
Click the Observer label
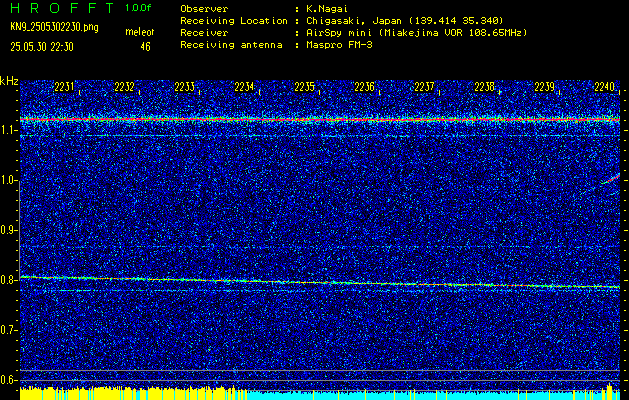coord(204,9)
